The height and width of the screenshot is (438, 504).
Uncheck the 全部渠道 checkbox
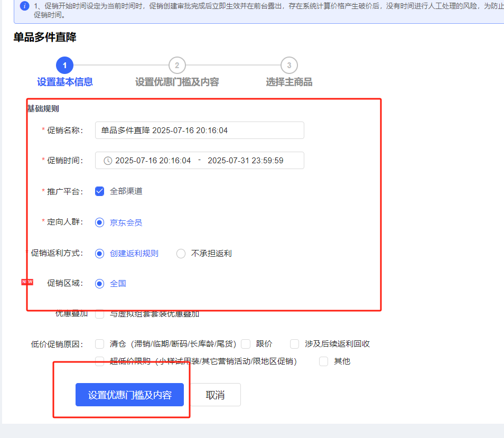pos(99,191)
